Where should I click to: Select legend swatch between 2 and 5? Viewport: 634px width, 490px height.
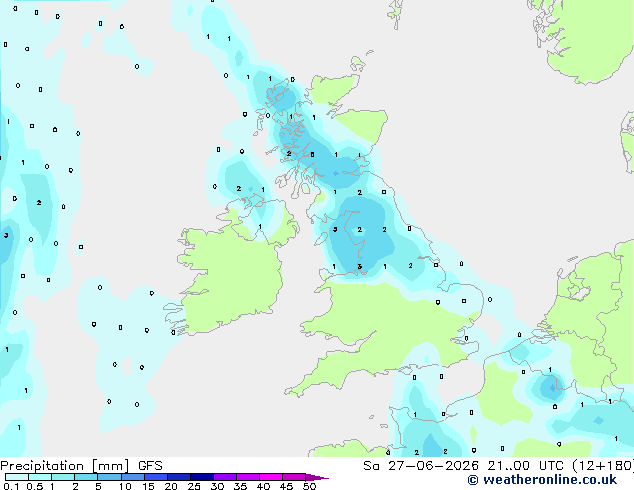coord(86,477)
